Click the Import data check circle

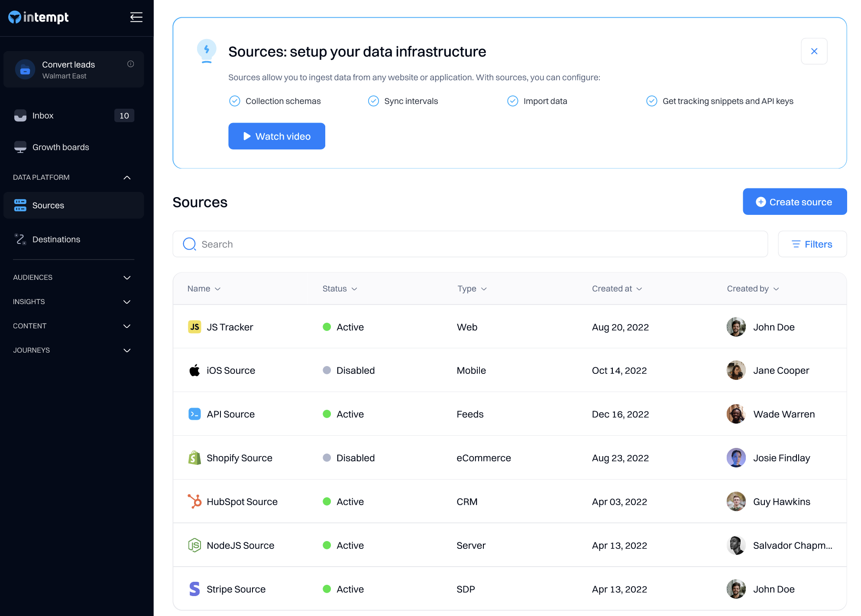click(x=512, y=101)
